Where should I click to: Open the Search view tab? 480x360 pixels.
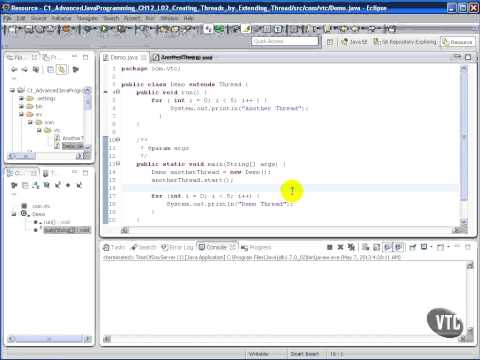144,247
